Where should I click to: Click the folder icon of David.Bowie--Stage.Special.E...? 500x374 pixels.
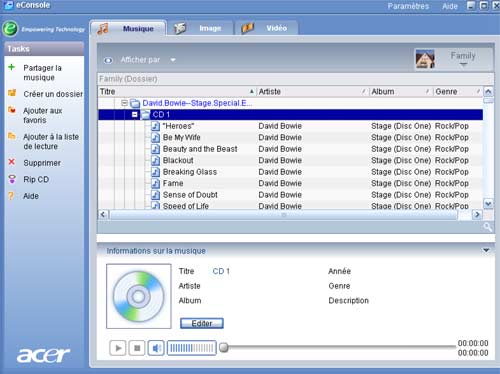135,103
